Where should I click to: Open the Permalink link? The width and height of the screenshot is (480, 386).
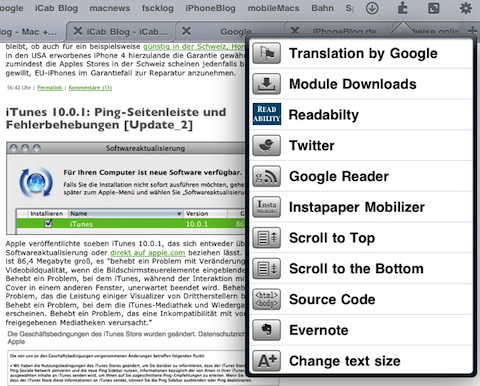50,88
